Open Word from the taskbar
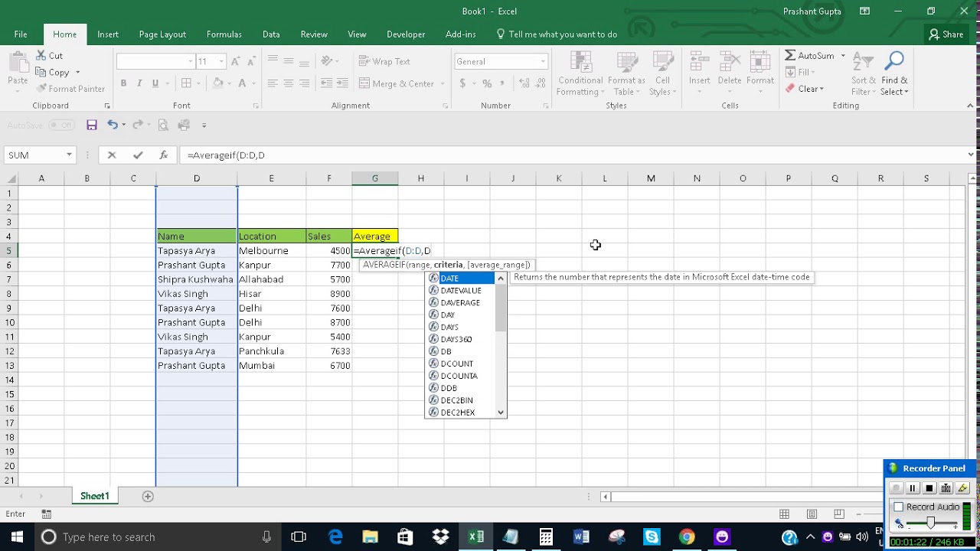Screen dimensions: 980x551 pos(581,536)
